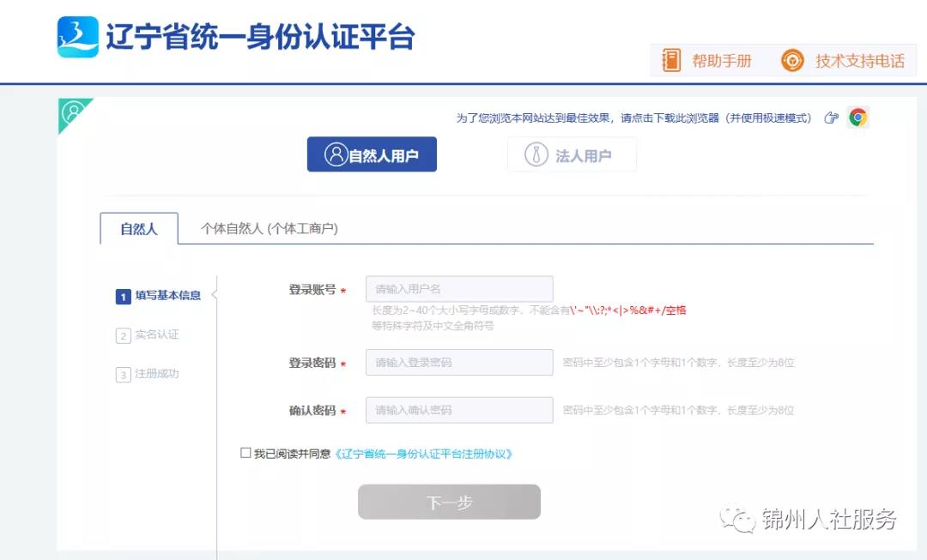This screenshot has height=560, width=927.
Task: Click the 登录账号 username input field
Action: 459,289
